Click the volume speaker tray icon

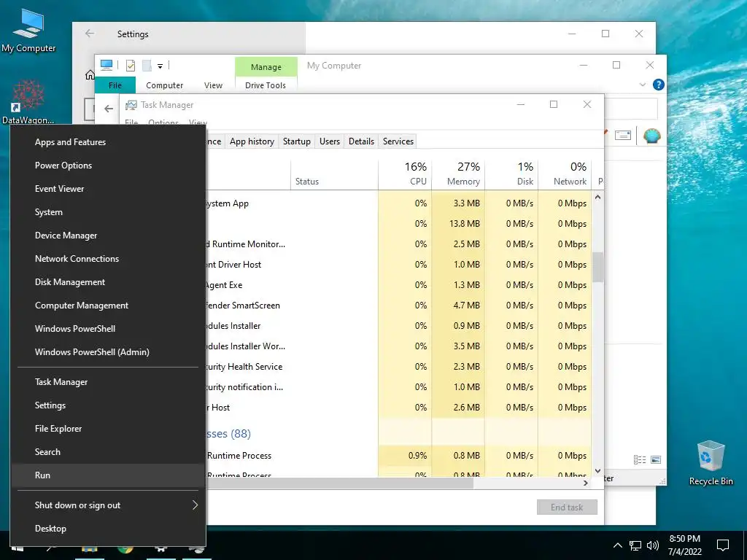tap(653, 545)
